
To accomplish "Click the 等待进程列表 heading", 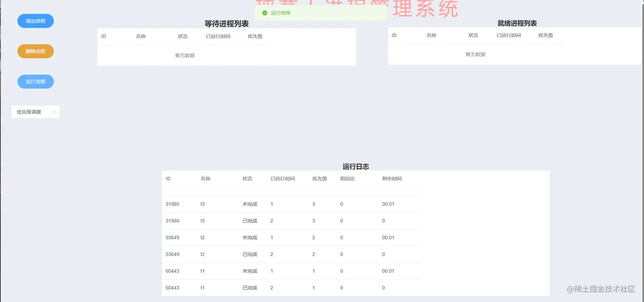I will 227,24.
